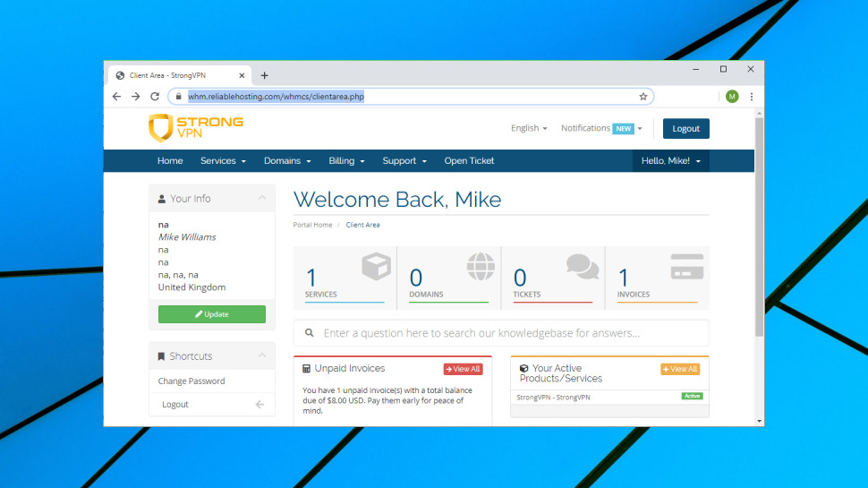Click the scrollbar up arrow
Viewport: 868px width, 488px height.
click(759, 113)
